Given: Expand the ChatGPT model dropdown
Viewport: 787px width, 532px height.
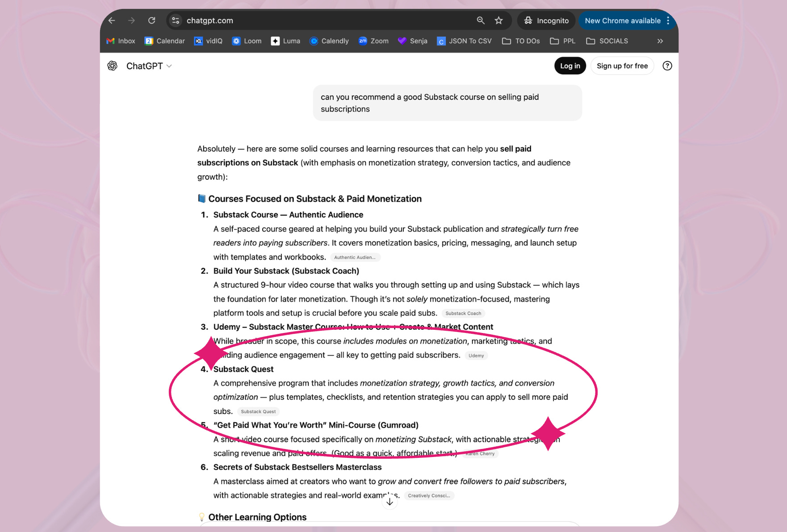Looking at the screenshot, I should click(149, 66).
